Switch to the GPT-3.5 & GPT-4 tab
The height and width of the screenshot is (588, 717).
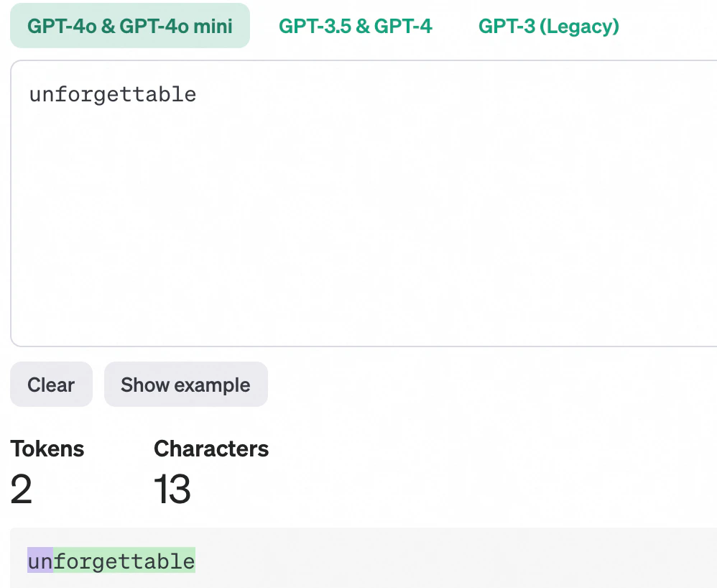[x=356, y=26]
